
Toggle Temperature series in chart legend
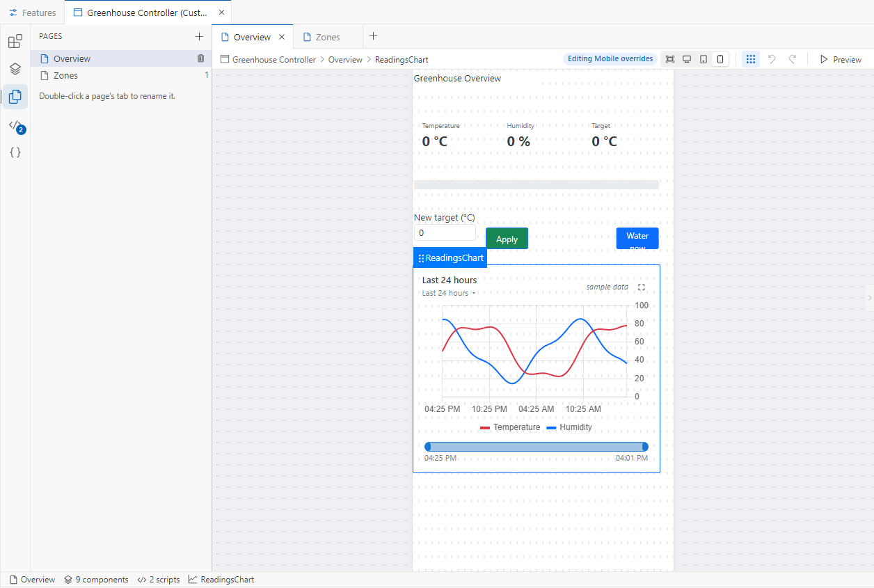[x=510, y=427]
